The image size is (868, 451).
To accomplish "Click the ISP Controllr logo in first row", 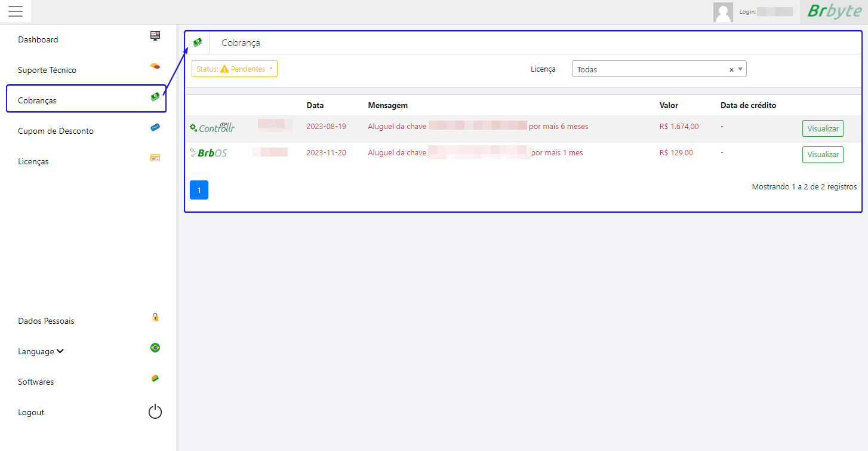I will pos(213,127).
